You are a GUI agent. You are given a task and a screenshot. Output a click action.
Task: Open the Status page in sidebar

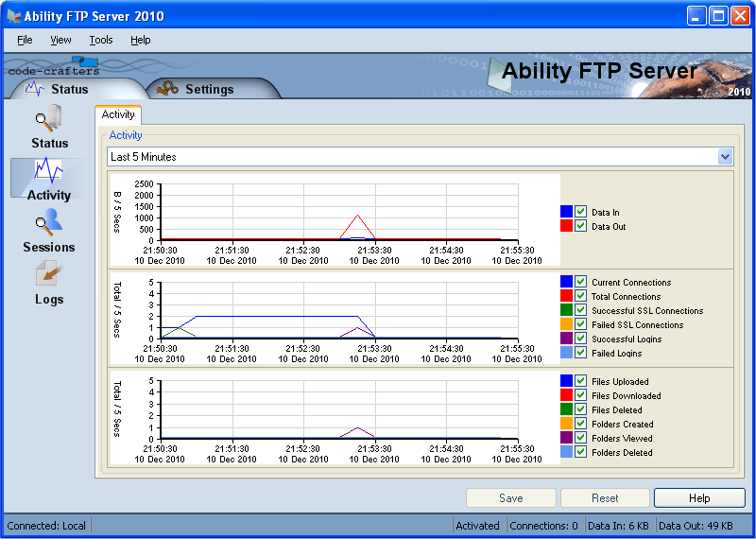click(49, 127)
